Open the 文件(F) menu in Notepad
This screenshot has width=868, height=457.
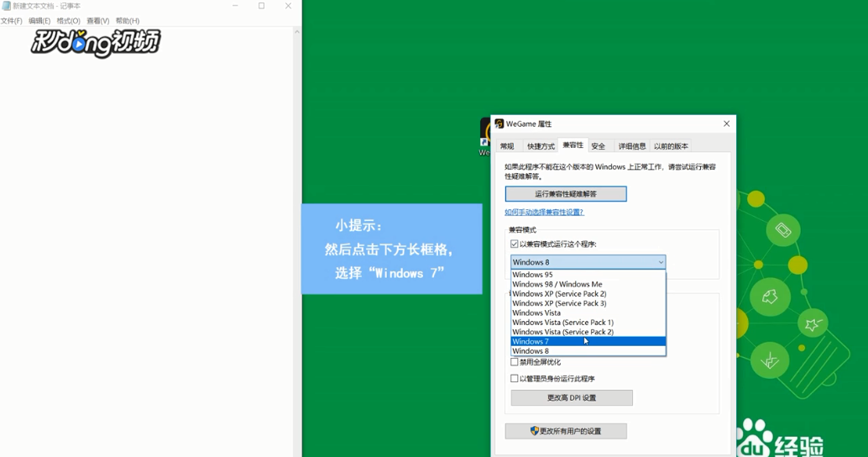click(11, 21)
